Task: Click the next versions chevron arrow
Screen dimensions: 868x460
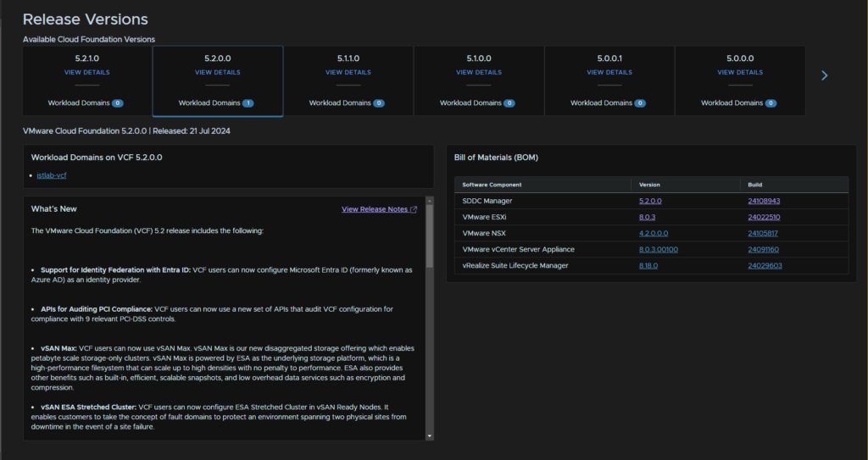Action: [824, 75]
